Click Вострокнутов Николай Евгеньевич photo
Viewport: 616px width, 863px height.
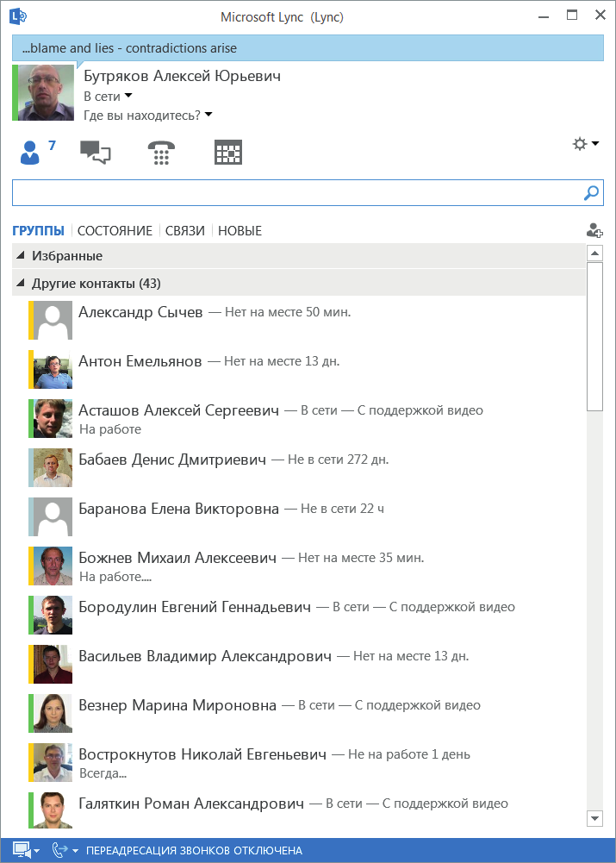tap(53, 762)
